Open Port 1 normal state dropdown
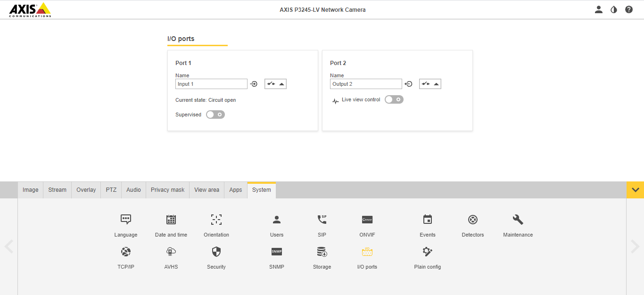 coord(275,84)
